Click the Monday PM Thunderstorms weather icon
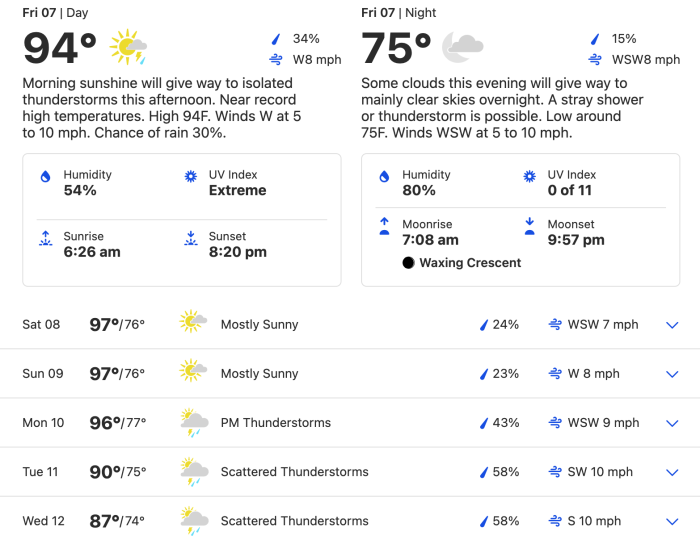The width and height of the screenshot is (700, 544). pyautogui.click(x=194, y=422)
